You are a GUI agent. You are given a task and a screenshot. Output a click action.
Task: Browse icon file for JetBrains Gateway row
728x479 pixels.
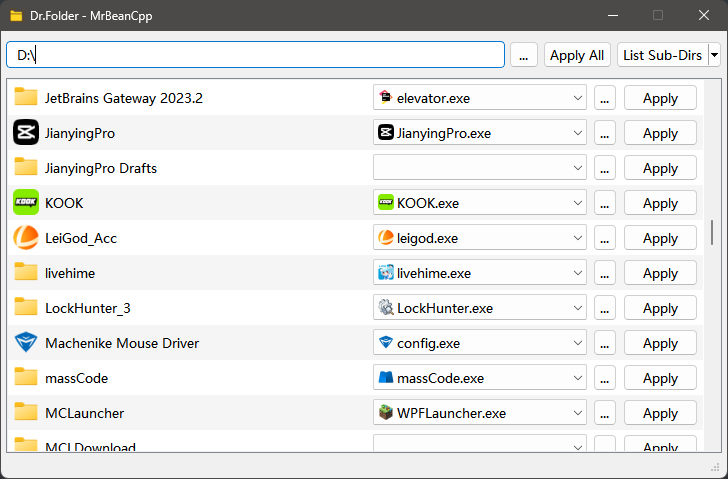click(x=604, y=98)
